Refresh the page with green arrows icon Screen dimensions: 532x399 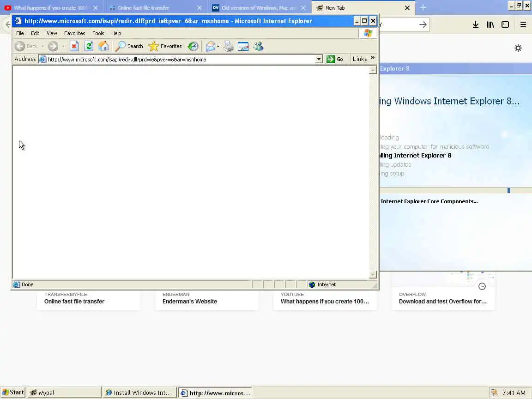89,46
